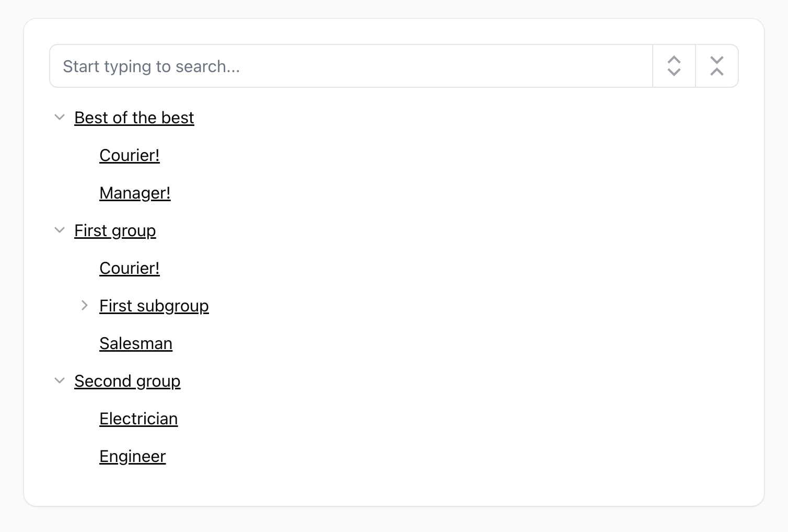Select the 'Second group' label
The width and height of the screenshot is (788, 532).
click(x=127, y=381)
